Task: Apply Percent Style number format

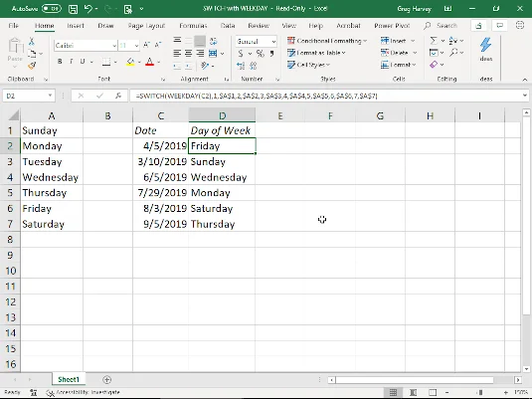Action: click(x=261, y=54)
